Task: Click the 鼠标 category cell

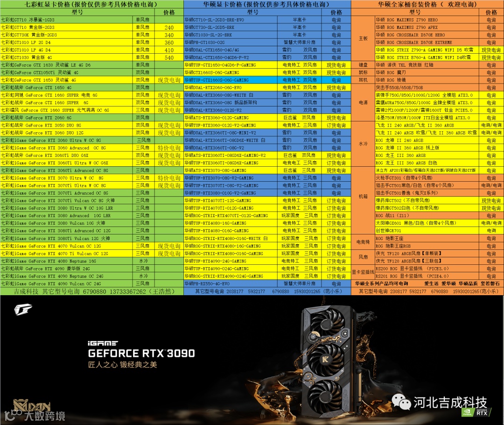Action: point(363,72)
